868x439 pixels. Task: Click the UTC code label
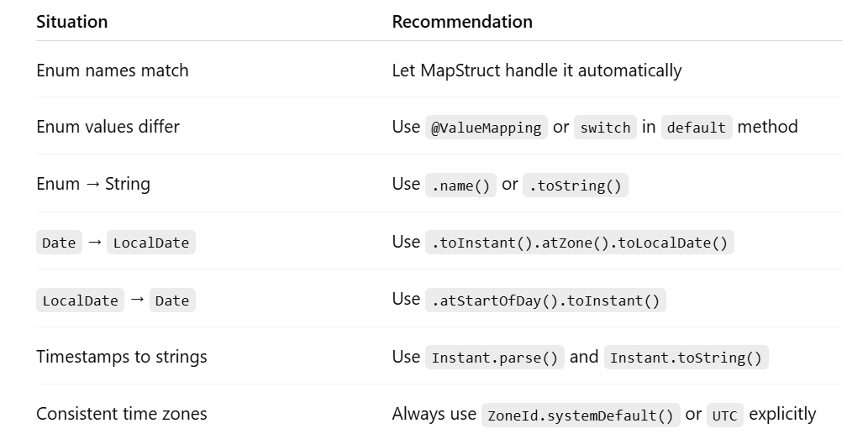pyautogui.click(x=724, y=415)
